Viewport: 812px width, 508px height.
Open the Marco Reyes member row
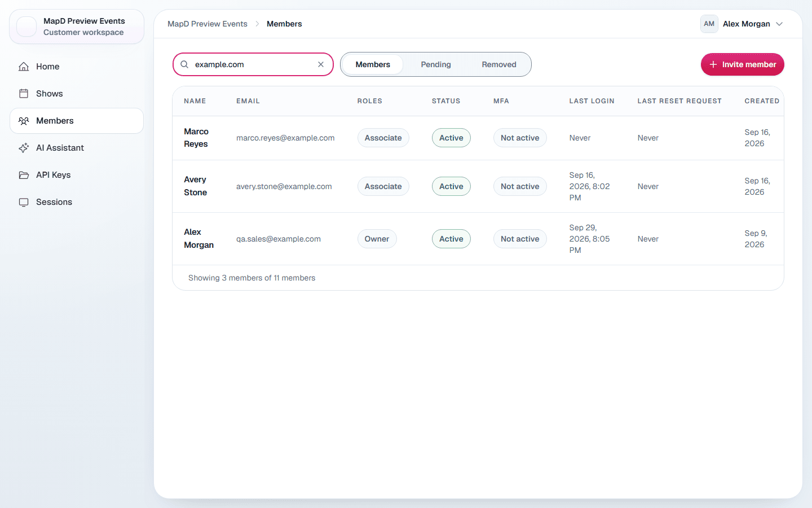coord(478,138)
